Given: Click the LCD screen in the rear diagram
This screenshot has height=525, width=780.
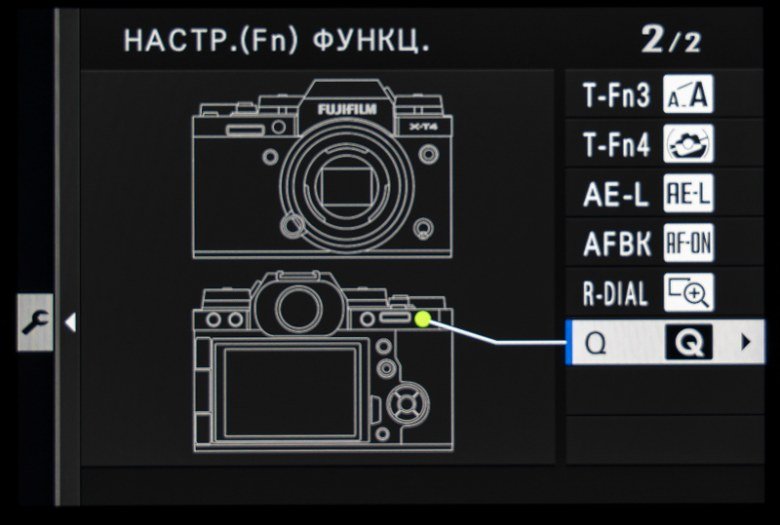Looking at the screenshot, I should tap(290, 392).
